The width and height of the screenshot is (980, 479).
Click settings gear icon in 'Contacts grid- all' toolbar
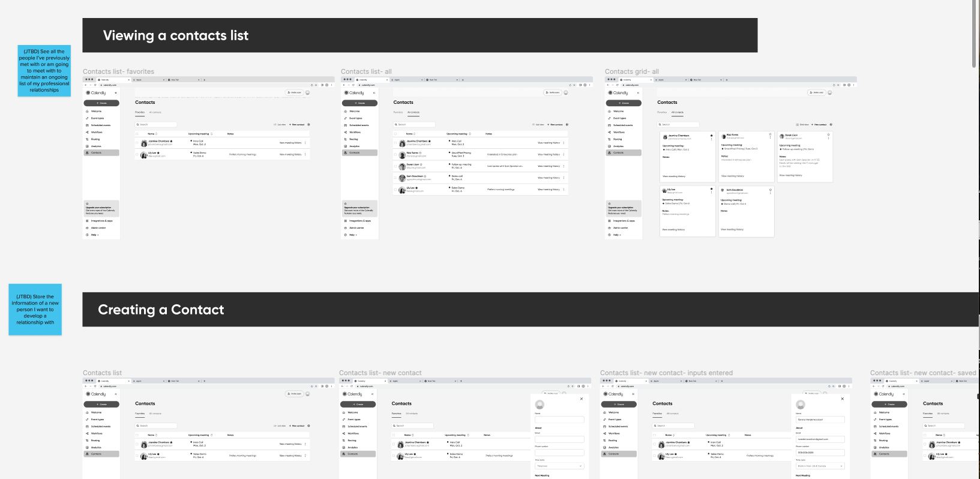pos(831,124)
